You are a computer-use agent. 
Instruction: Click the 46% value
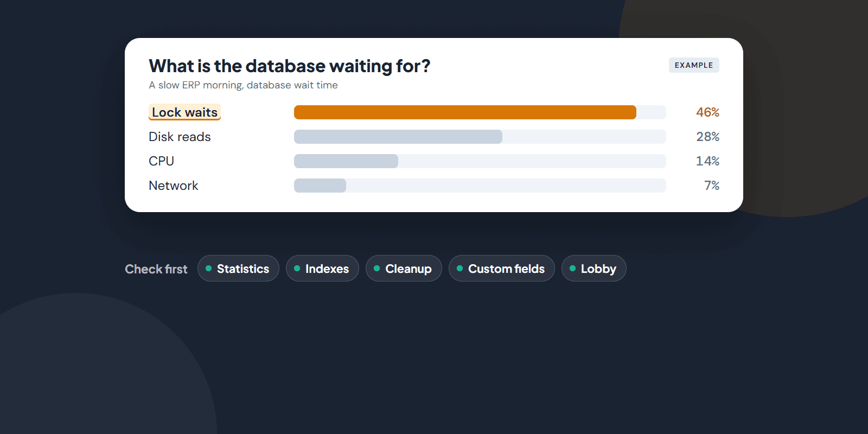click(708, 112)
